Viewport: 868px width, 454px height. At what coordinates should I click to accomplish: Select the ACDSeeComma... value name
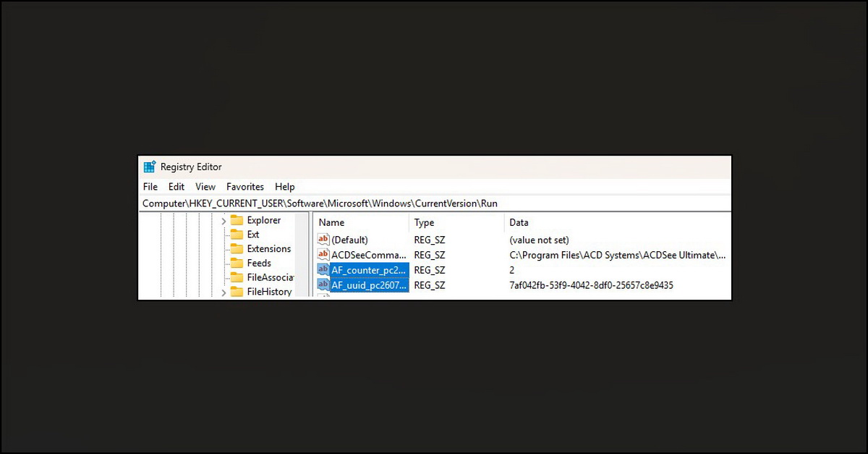[369, 255]
